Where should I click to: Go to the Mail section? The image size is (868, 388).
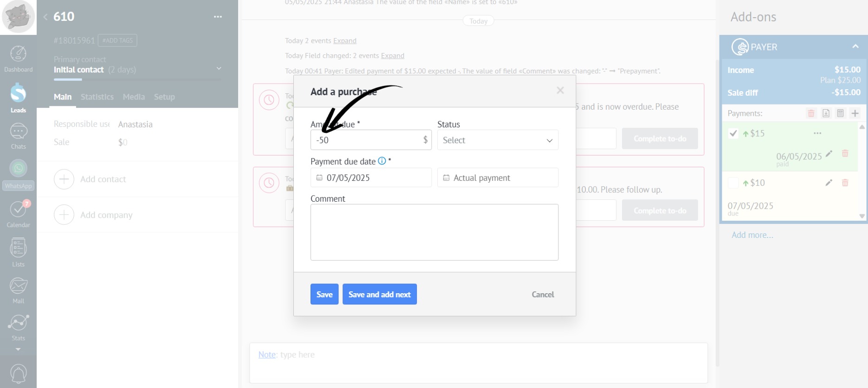[18, 290]
